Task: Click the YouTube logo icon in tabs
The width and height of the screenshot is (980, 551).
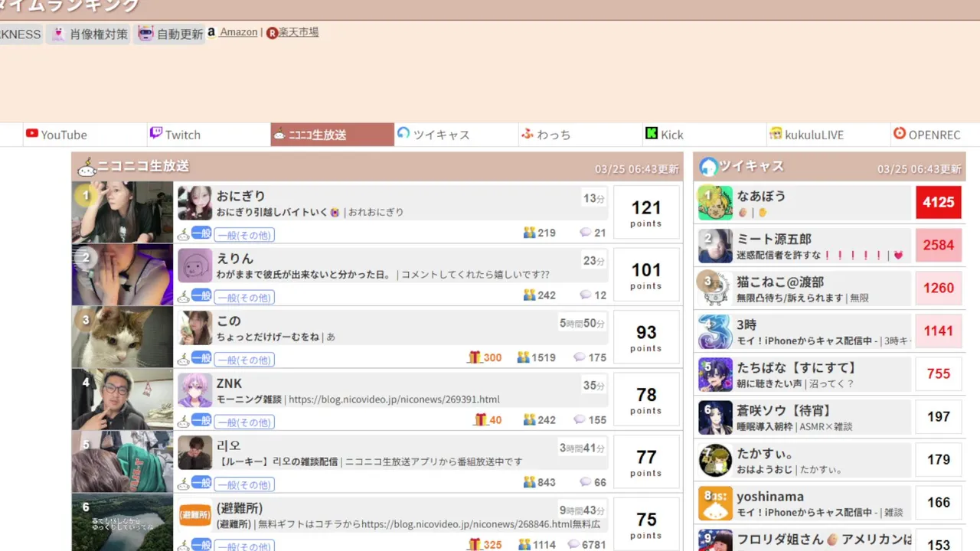Action: (x=32, y=133)
